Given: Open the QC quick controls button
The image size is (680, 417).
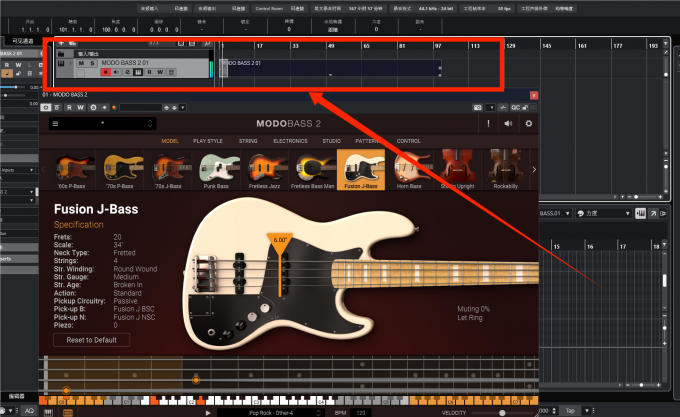Looking at the screenshot, I should (515, 108).
